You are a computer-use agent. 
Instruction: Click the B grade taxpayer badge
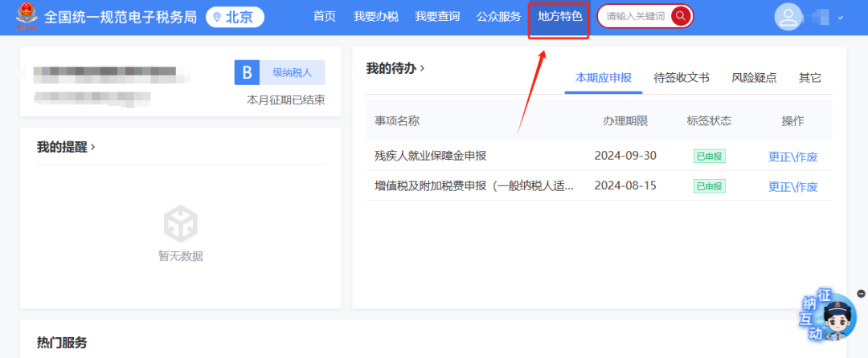[x=248, y=72]
